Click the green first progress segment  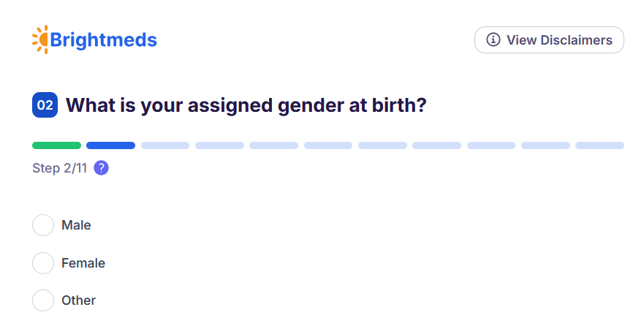[x=56, y=145]
